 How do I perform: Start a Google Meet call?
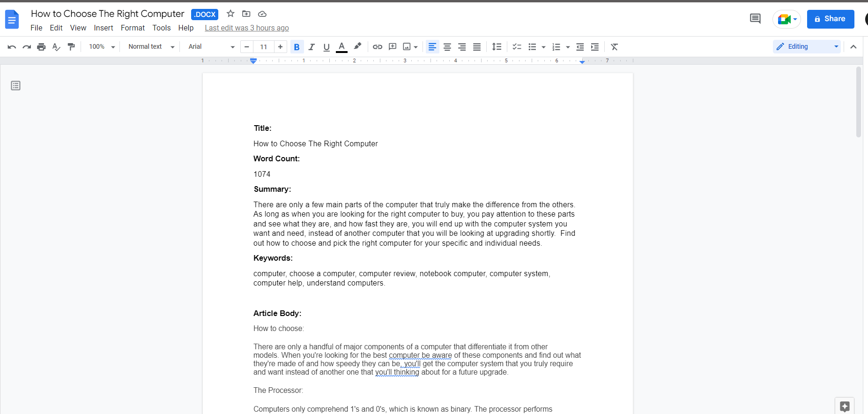pyautogui.click(x=787, y=19)
